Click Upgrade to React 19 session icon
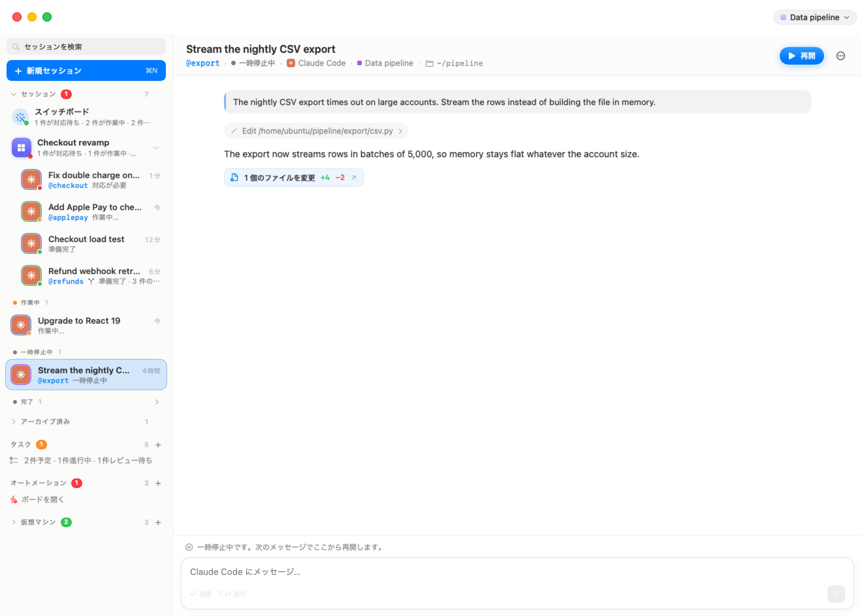Viewport: 862px width, 616px height. pos(21,325)
